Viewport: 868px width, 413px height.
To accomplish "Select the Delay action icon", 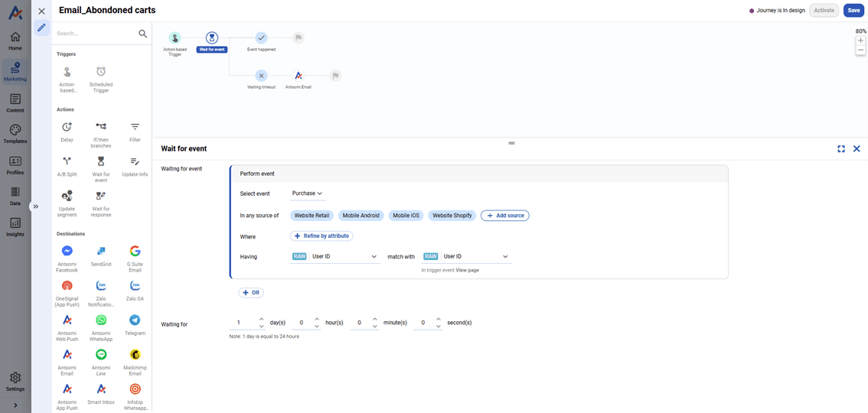I will click(x=67, y=127).
